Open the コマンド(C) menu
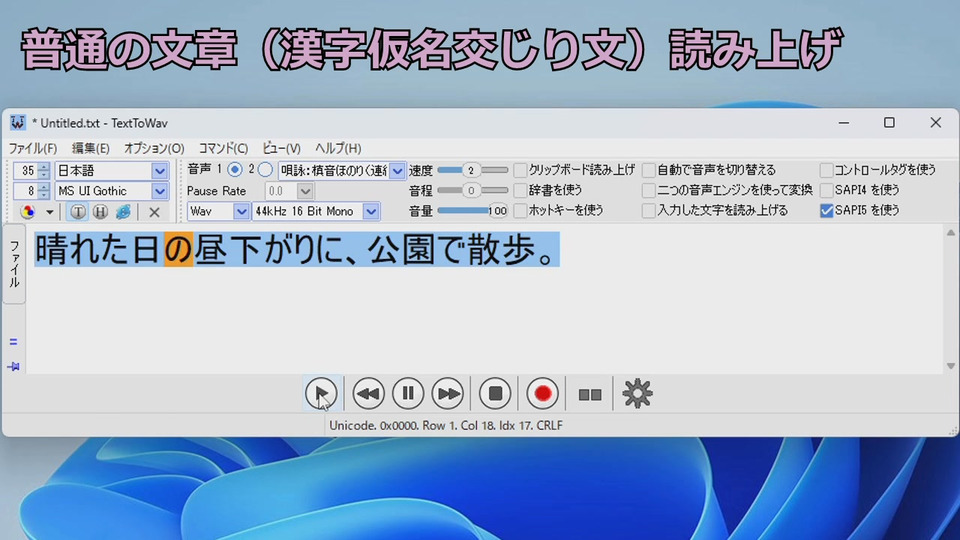Image resolution: width=960 pixels, height=540 pixels. point(223,148)
